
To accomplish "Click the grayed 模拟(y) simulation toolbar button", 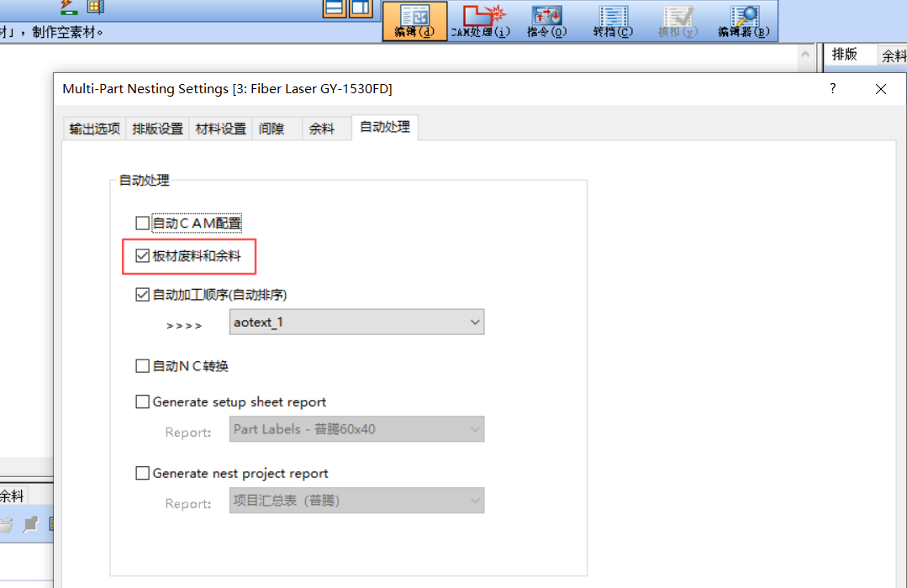I will click(x=678, y=21).
